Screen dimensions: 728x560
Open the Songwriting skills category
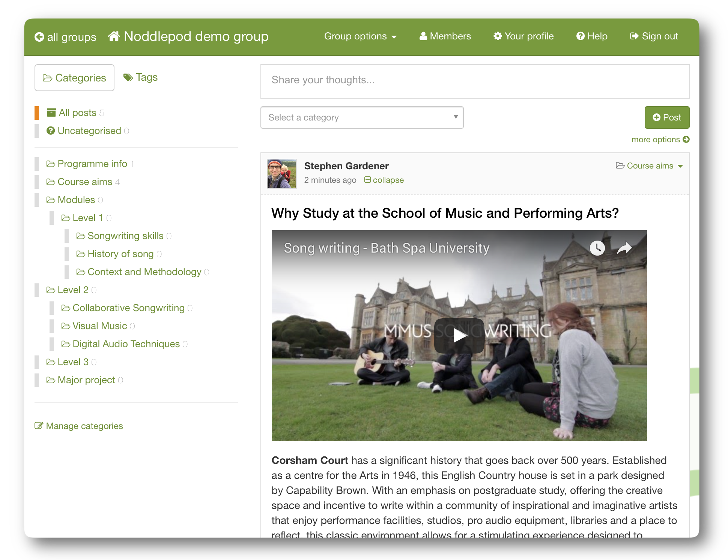(124, 236)
